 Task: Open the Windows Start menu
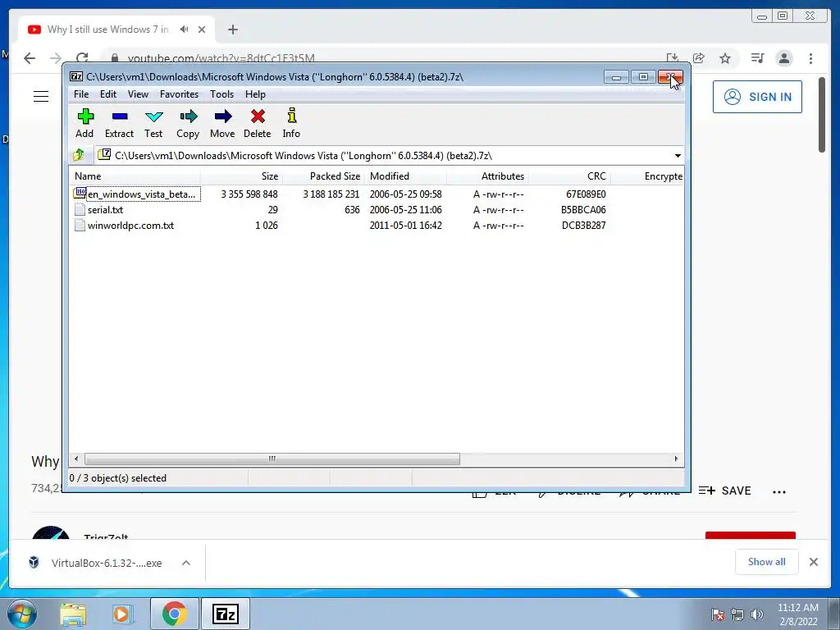click(x=21, y=614)
